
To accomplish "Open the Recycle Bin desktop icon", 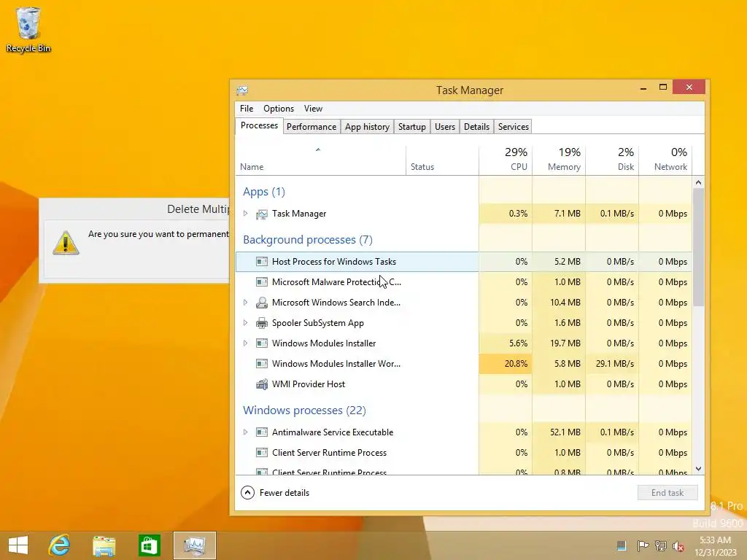I will click(28, 28).
